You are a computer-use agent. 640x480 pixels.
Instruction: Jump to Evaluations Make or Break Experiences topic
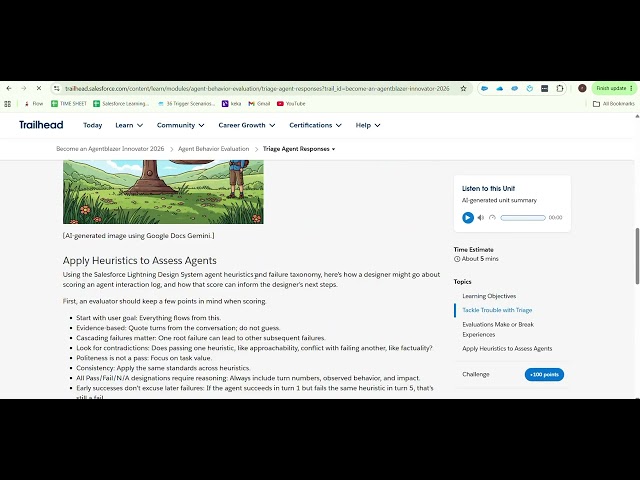498,329
